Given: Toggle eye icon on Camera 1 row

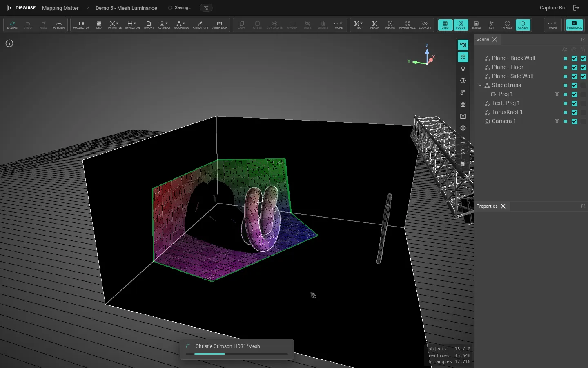Looking at the screenshot, I should [557, 121].
